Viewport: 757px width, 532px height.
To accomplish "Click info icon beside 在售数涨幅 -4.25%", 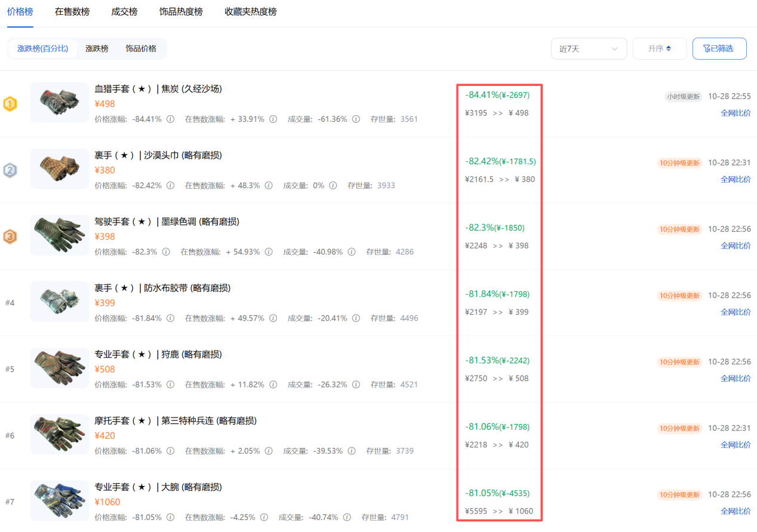I will click(264, 517).
